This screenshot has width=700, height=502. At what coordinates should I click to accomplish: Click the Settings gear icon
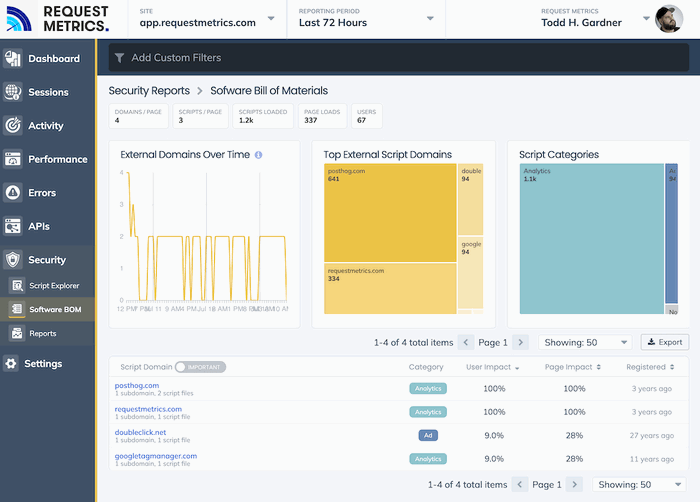[x=11, y=364]
